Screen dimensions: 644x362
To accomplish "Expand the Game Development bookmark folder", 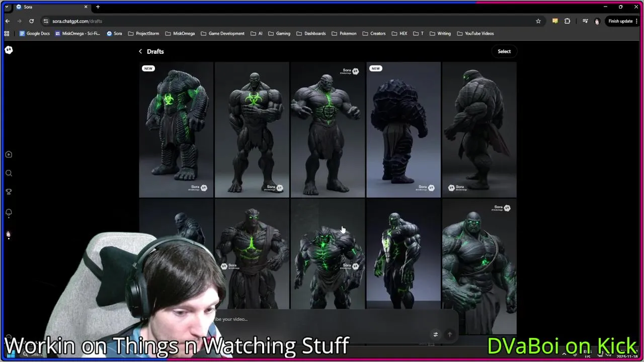I will coord(222,34).
